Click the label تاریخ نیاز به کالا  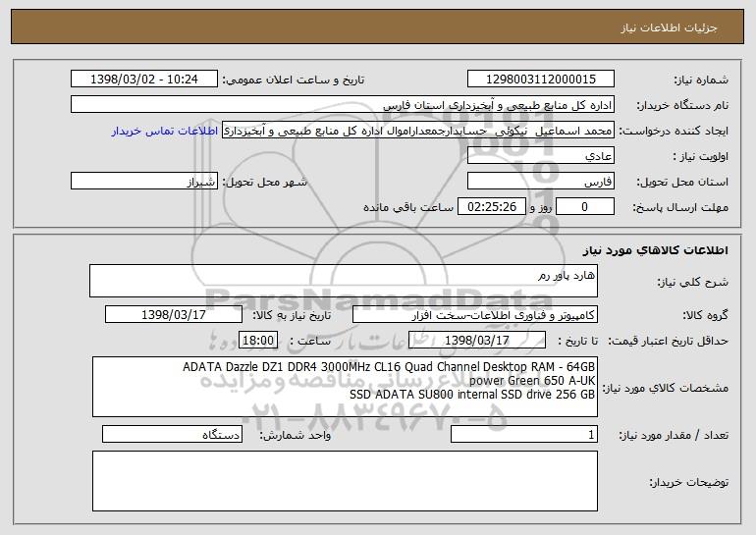click(x=292, y=316)
